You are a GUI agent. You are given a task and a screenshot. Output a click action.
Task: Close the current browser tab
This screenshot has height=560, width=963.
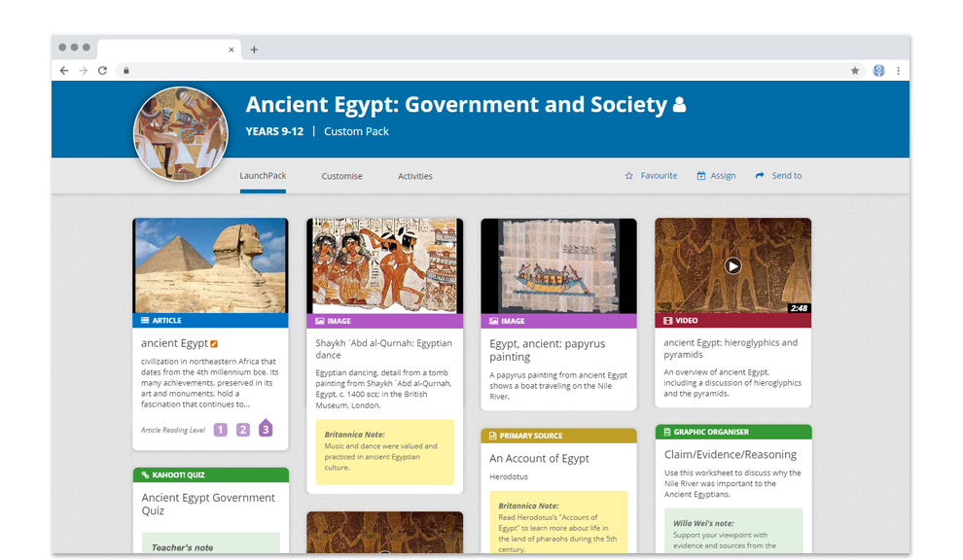(x=231, y=50)
